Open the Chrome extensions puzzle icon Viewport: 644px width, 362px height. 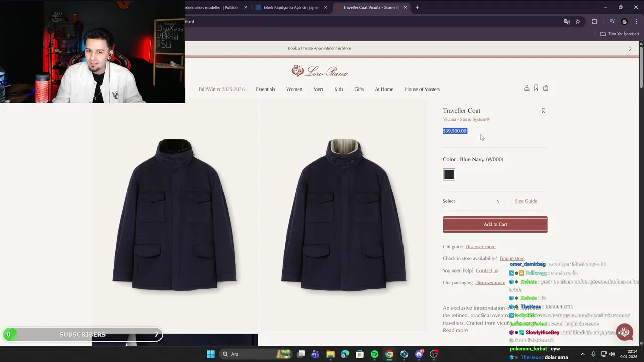(x=594, y=22)
